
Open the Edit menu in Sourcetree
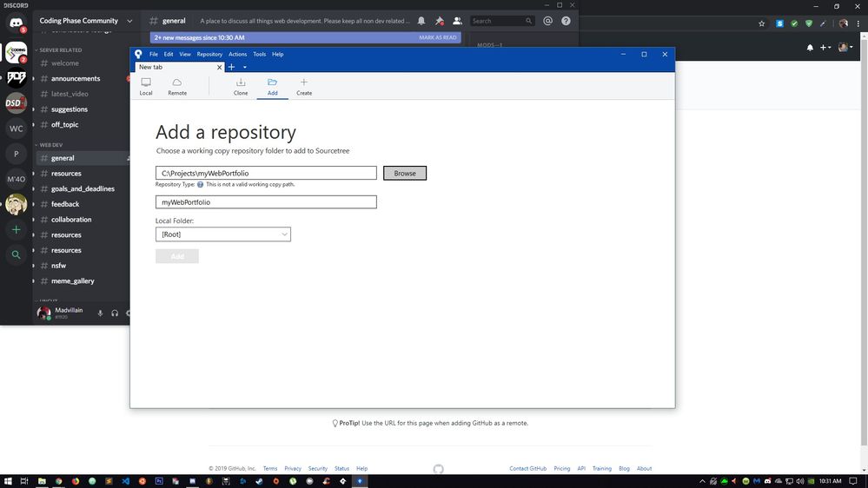[169, 54]
